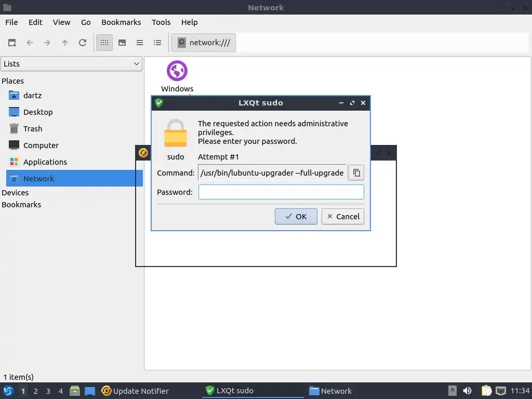Copy the command to clipboard
The height and width of the screenshot is (399, 532).
tap(356, 172)
